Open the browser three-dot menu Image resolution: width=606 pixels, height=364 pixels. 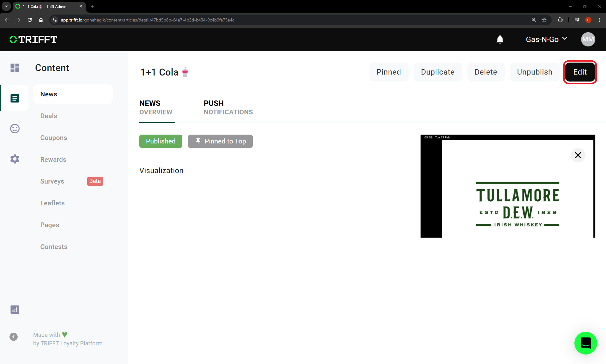[x=600, y=20]
